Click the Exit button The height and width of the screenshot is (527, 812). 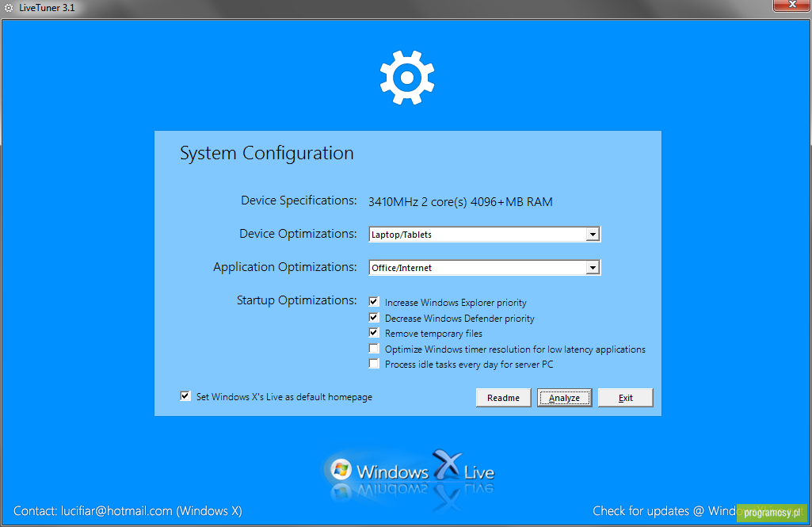[626, 398]
